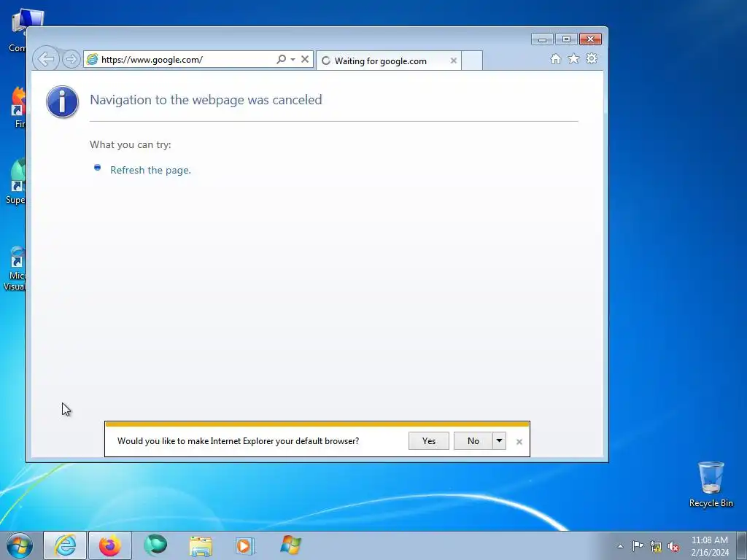Click Internet Explorer in the taskbar
The height and width of the screenshot is (560, 747).
point(65,545)
